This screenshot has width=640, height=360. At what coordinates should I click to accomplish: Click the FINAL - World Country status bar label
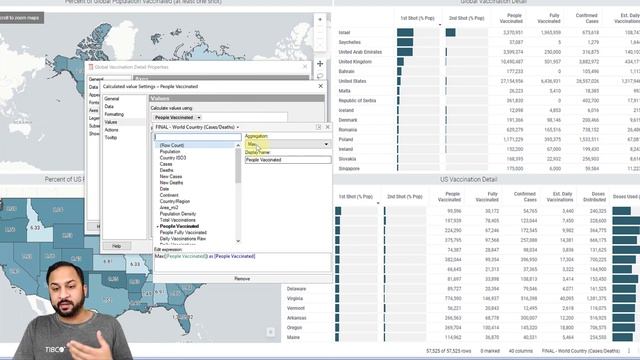580,351
